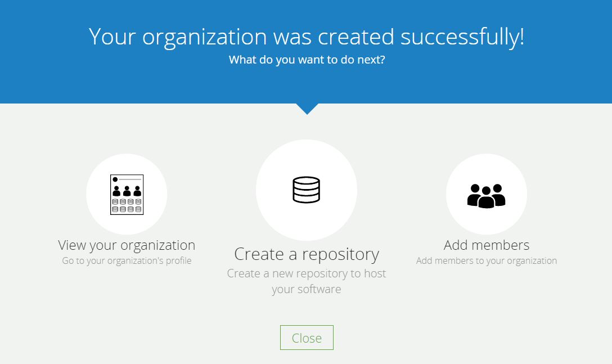Click the database cylinder repository icon
Viewport: 612px width, 364px height.
307,190
